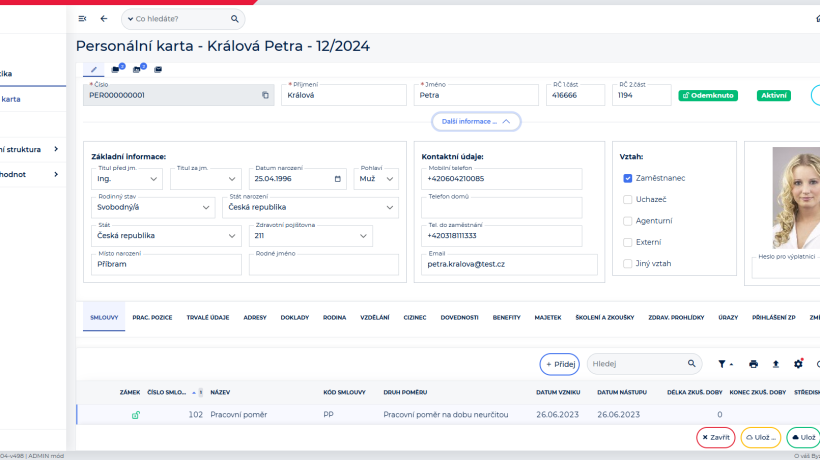Image resolution: width=820 pixels, height=460 pixels.
Task: Open the filter icon in the table toolbar
Action: (x=724, y=364)
